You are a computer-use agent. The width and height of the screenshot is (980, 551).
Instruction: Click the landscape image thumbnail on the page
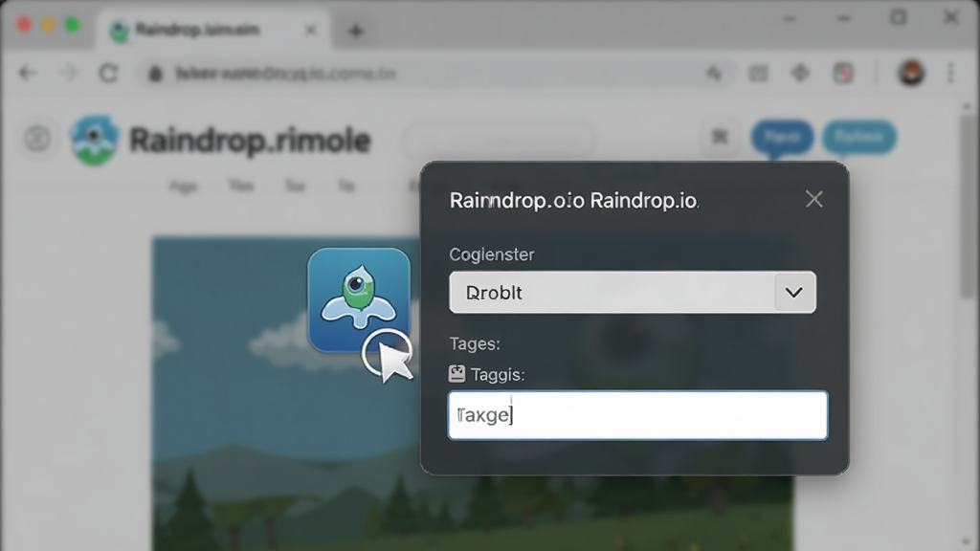473,393
